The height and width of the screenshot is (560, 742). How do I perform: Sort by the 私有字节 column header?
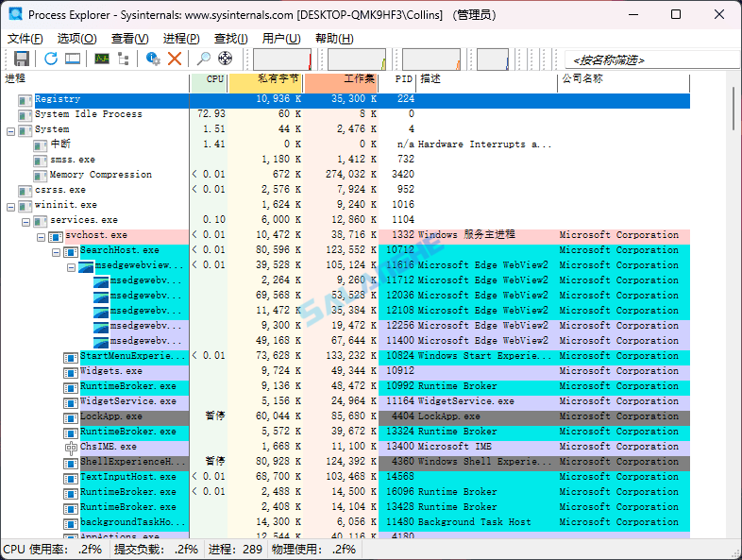266,83
